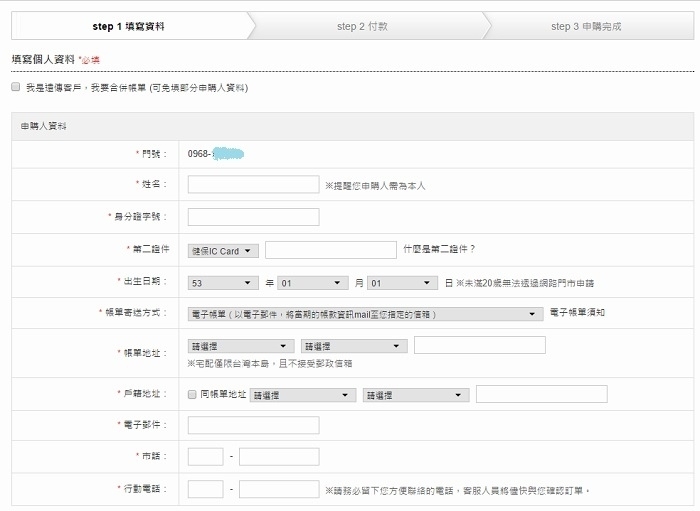
Task: Open the first 帳單地址 請選擇 dropdown
Action: point(240,346)
